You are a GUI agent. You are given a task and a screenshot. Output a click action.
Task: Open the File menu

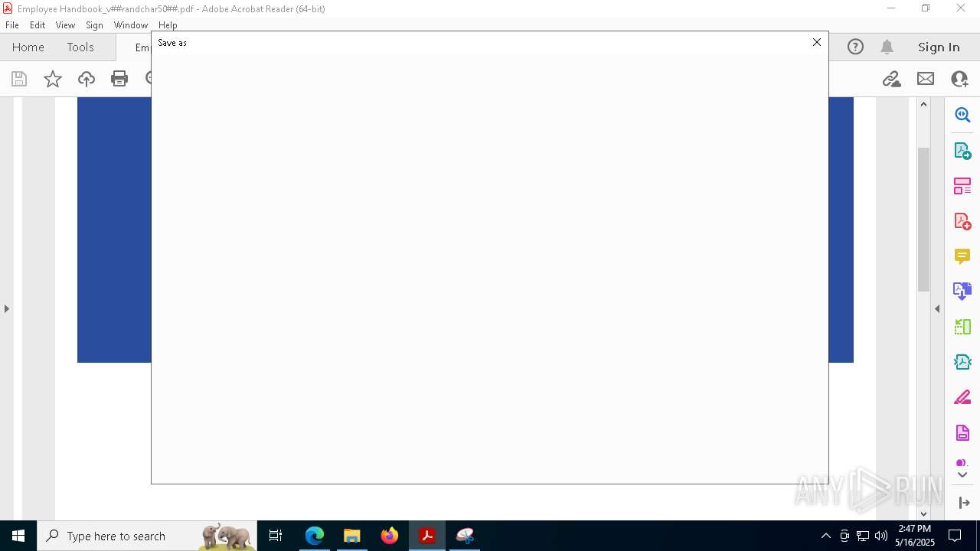tap(12, 25)
